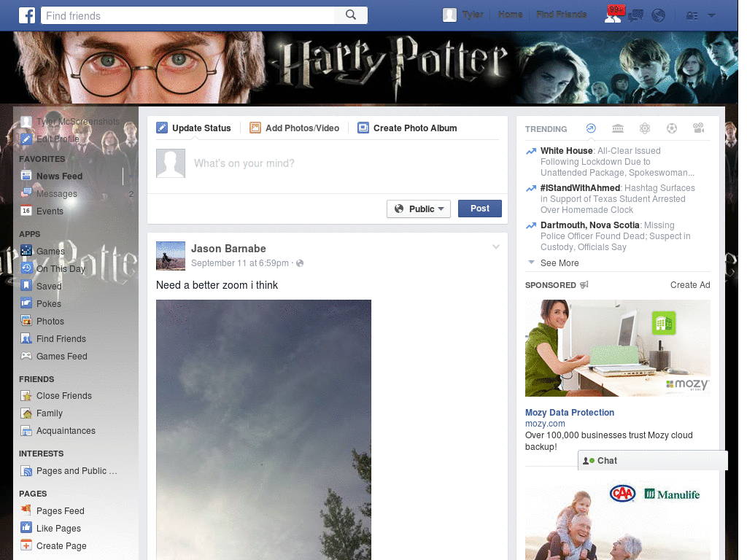Select the Entertainment trending camera icon

698,128
